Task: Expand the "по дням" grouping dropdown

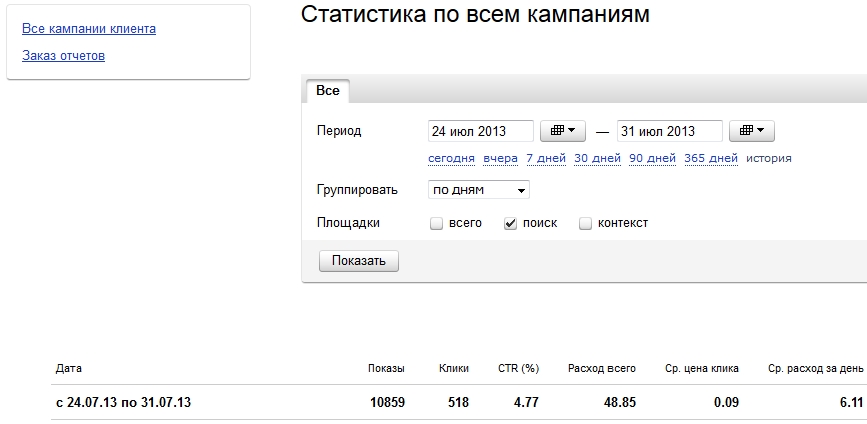Action: [x=479, y=190]
